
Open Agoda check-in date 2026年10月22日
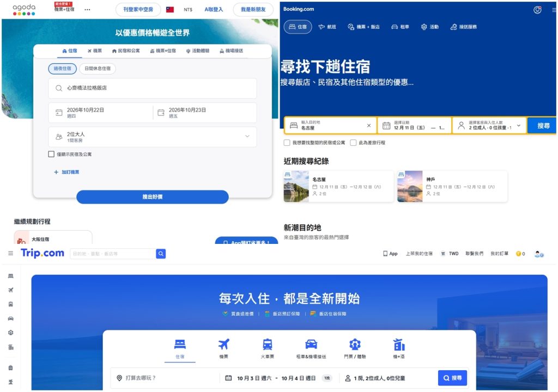[100, 113]
